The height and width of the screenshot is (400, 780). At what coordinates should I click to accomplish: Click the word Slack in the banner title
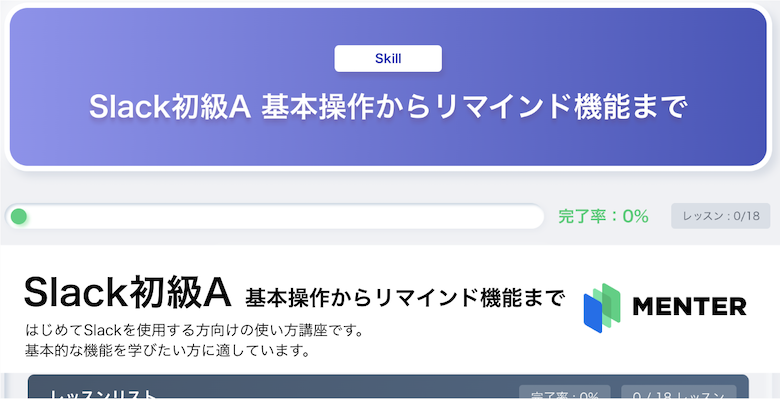[x=129, y=107]
